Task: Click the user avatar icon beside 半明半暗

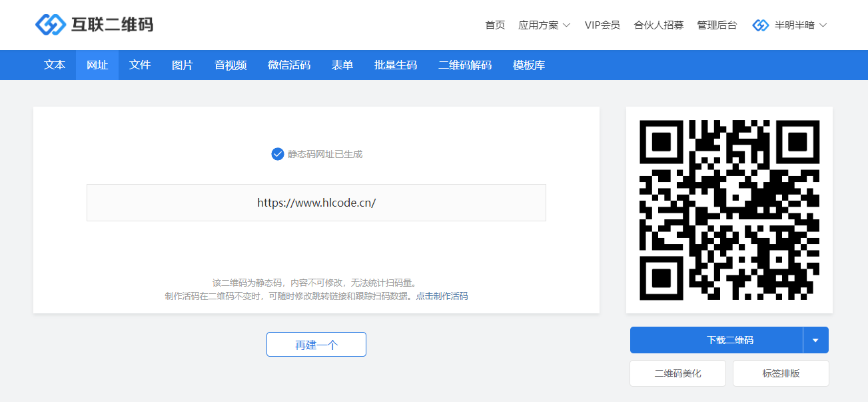Action: (x=760, y=25)
